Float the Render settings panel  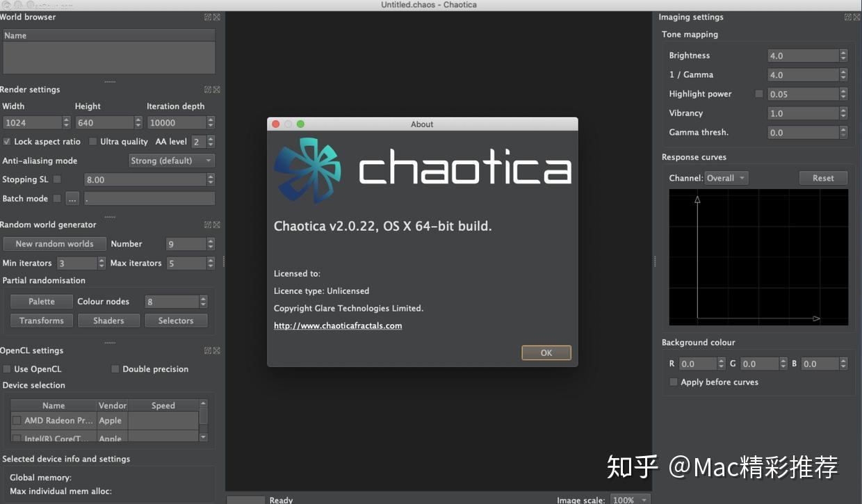207,89
